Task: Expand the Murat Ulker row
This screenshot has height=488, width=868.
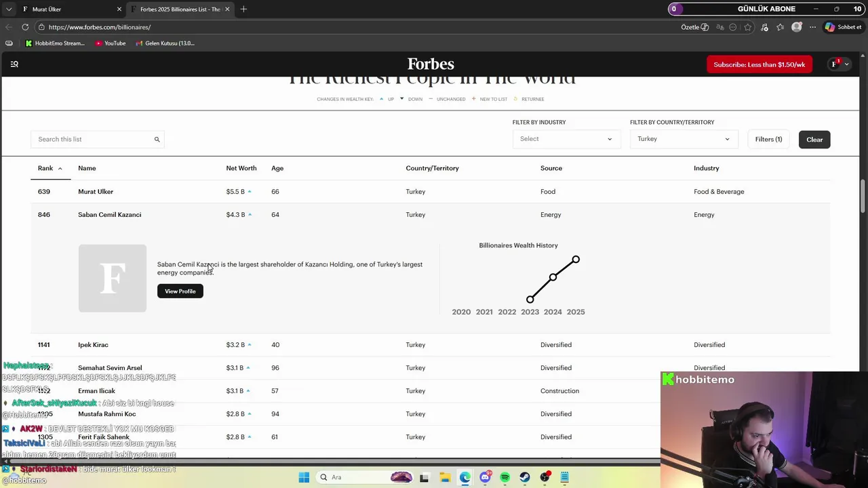Action: click(431, 192)
